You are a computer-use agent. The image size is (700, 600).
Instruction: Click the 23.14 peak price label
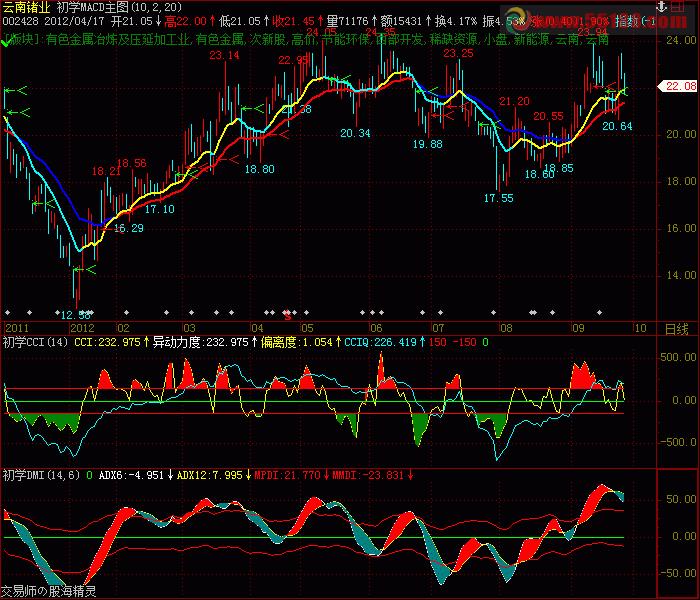click(x=224, y=55)
